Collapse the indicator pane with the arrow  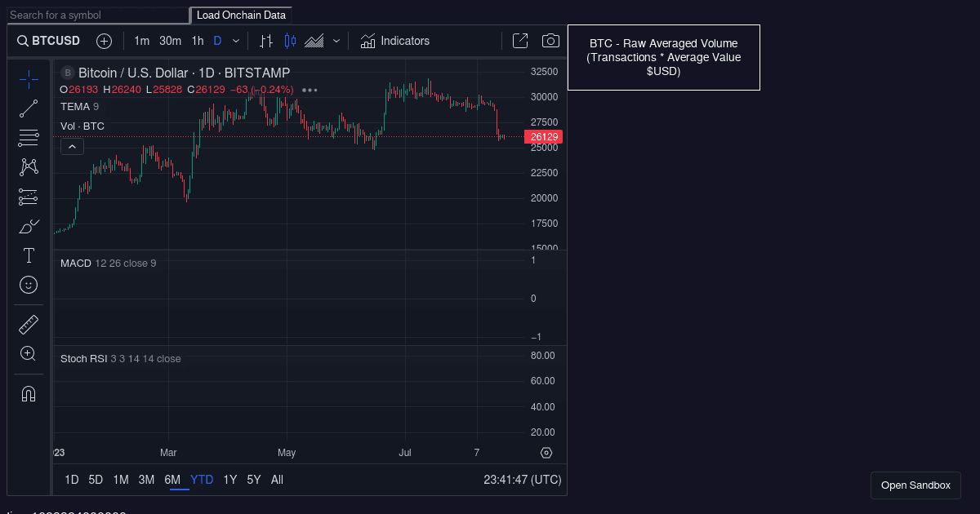[x=72, y=145]
